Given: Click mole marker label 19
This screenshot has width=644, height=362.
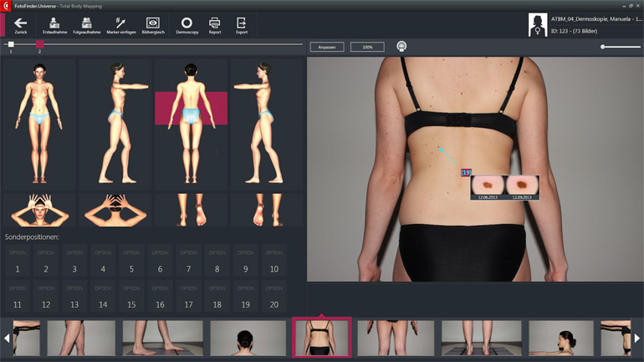Looking at the screenshot, I should pos(466,172).
